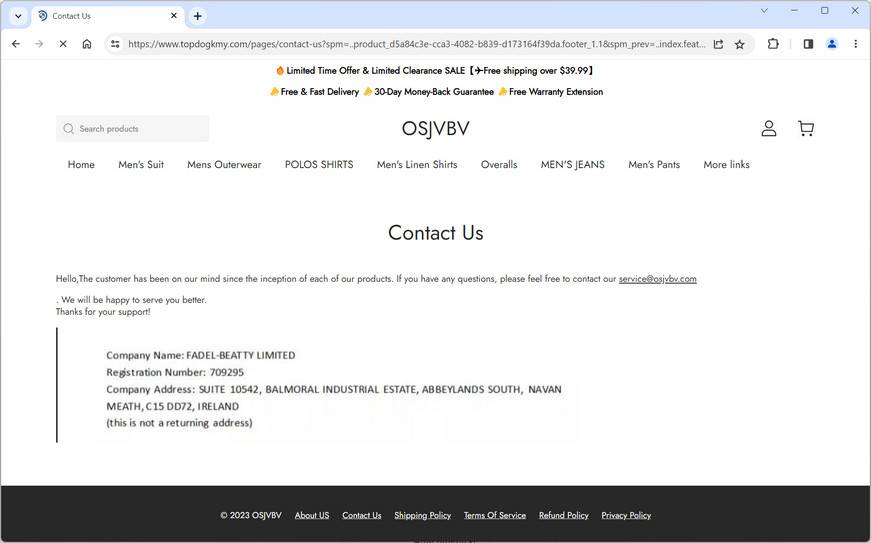
Task: Go back to previous page
Action: pyautogui.click(x=16, y=44)
